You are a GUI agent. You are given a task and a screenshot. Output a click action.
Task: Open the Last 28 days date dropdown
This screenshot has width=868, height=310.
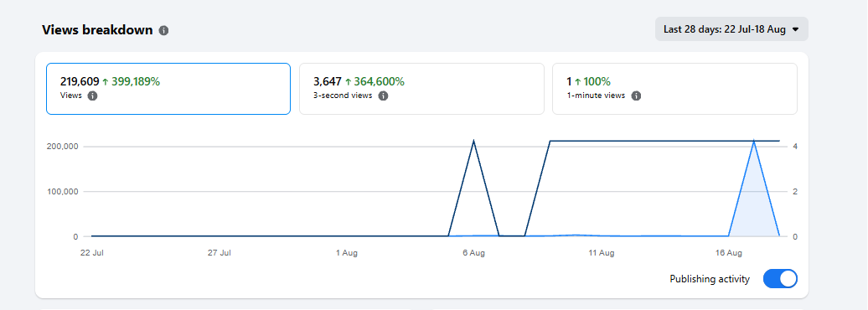click(x=731, y=29)
